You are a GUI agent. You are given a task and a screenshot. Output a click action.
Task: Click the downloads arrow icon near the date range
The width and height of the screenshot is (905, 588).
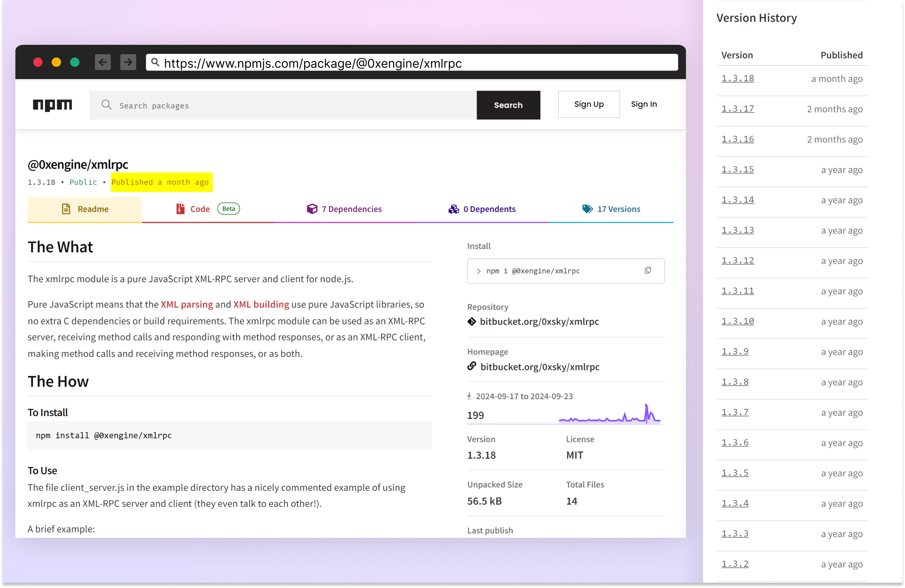click(x=469, y=396)
